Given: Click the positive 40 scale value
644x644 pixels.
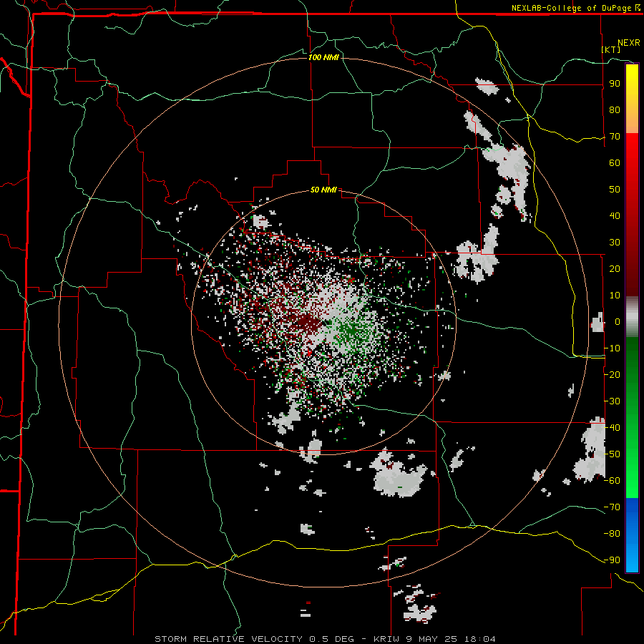Looking at the screenshot, I should 615,216.
